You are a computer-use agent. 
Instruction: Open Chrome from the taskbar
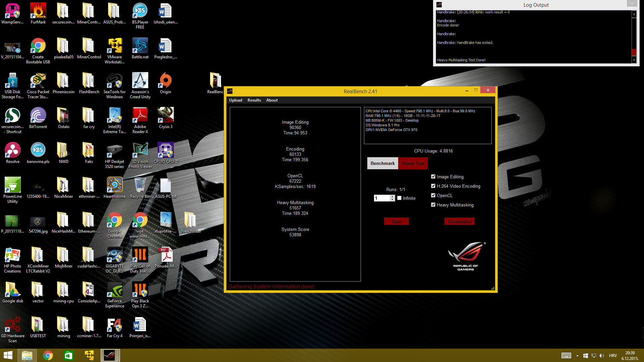point(48,355)
